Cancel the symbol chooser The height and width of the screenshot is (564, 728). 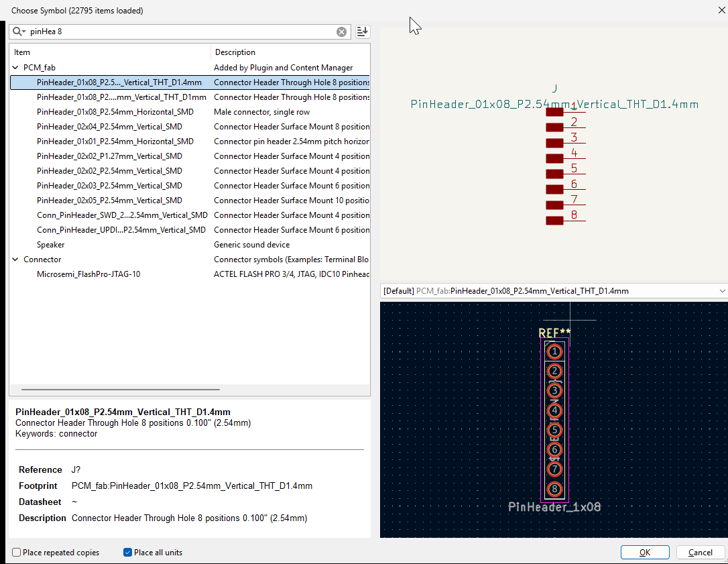700,553
